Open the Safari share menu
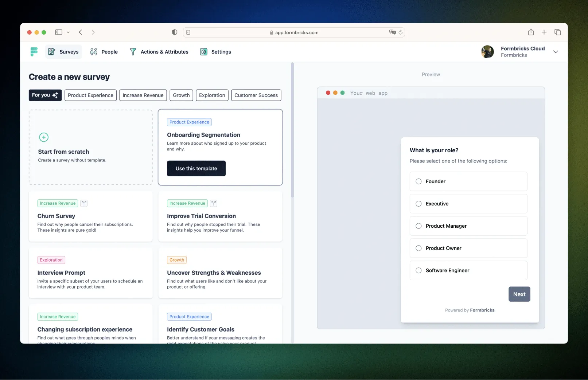Image resolution: width=588 pixels, height=380 pixels. pos(531,32)
